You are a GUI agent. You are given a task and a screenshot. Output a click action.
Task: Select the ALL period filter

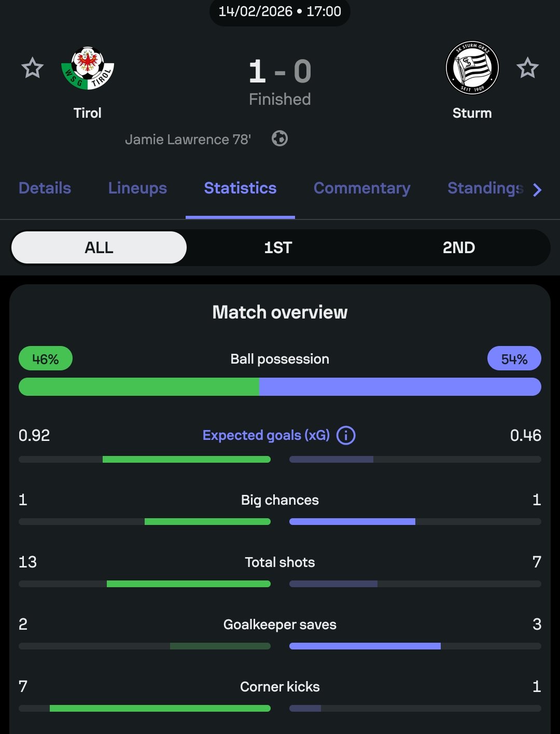(99, 247)
